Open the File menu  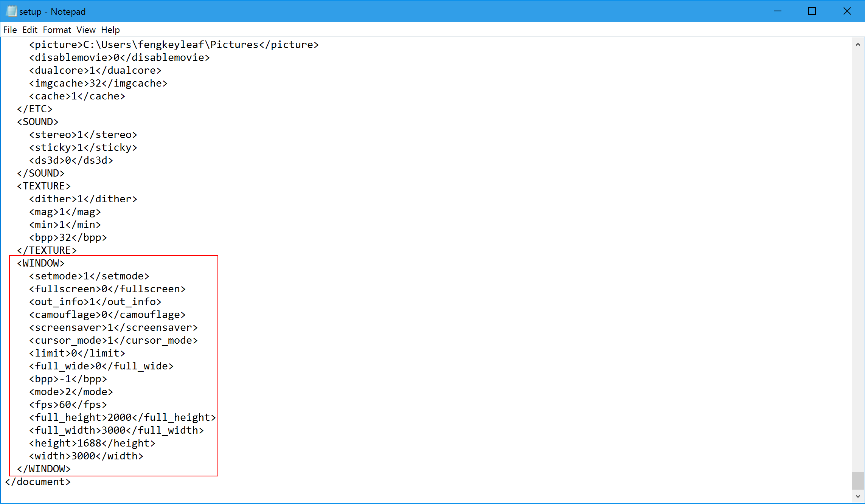[x=10, y=30]
